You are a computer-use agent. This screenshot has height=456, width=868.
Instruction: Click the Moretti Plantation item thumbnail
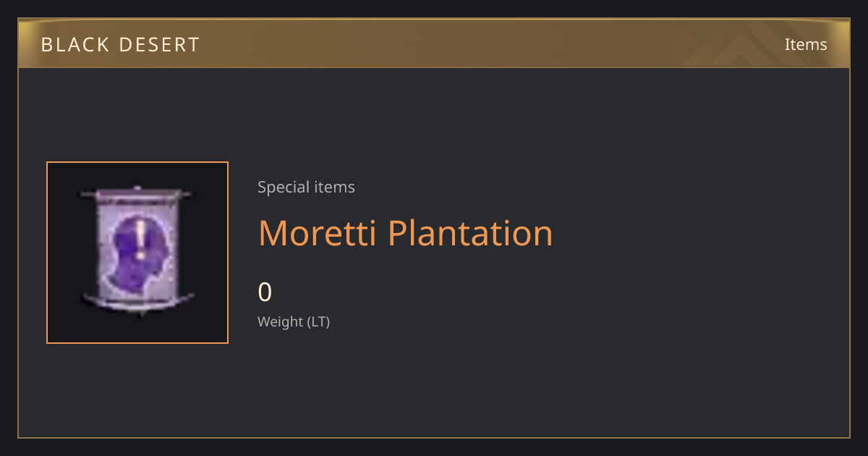click(x=137, y=253)
